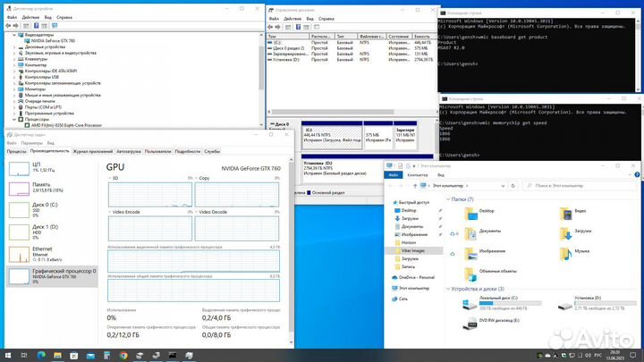Screen dimensions: 644x362
Task: Click Емкость column header in Disk Management
Action: click(x=422, y=36)
